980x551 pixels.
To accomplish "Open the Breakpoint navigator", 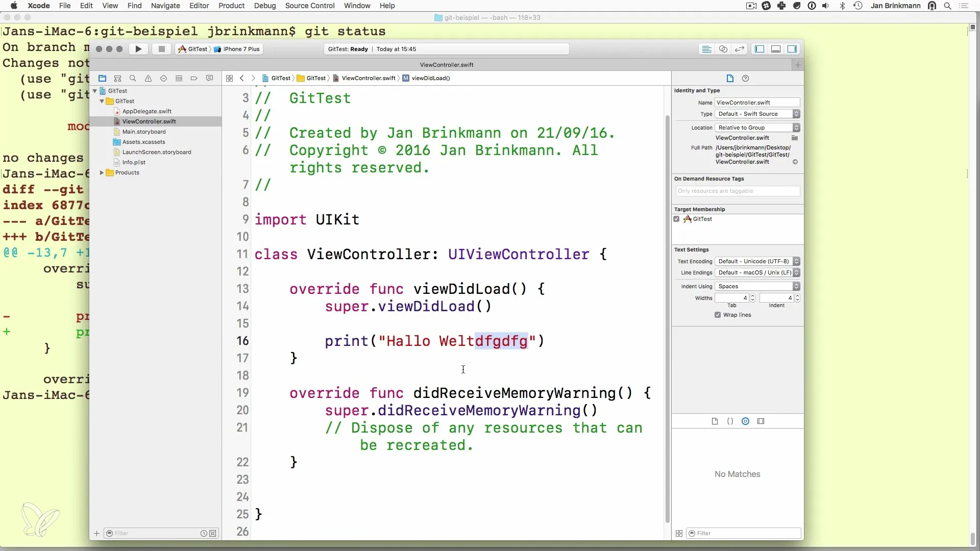I will point(194,78).
